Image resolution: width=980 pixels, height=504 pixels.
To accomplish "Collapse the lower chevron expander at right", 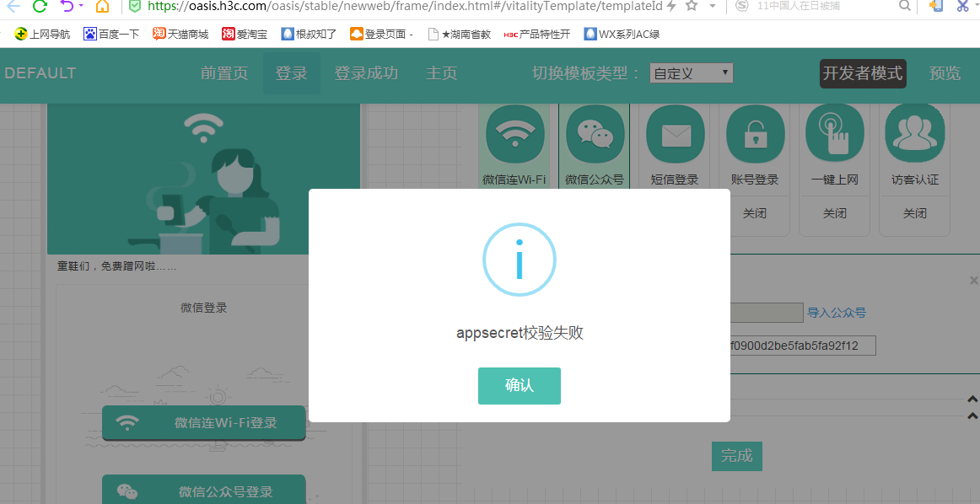I will pos(972,416).
